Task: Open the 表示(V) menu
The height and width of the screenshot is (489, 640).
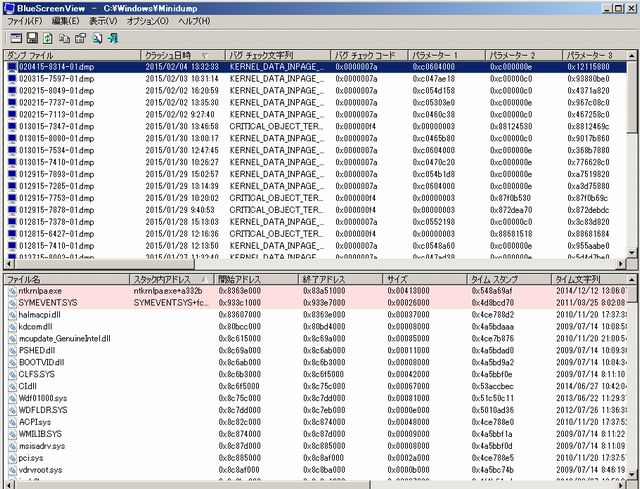Action: pyautogui.click(x=103, y=21)
